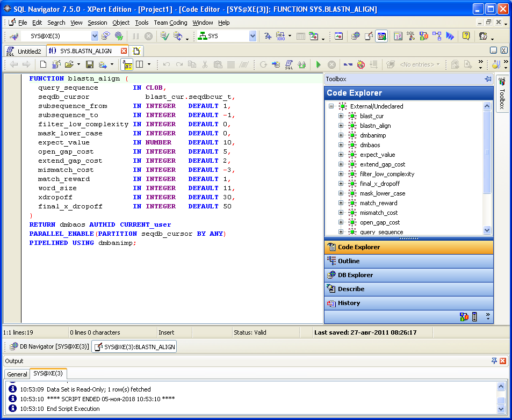Image resolution: width=512 pixels, height=420 pixels.
Task: Click the scissors Cut icon
Action: point(205,64)
